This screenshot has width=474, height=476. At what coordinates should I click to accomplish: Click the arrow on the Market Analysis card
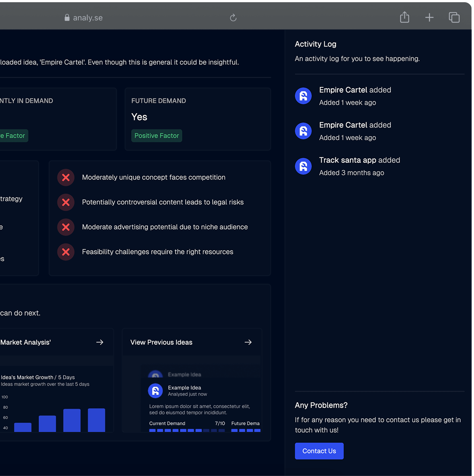[x=100, y=342]
